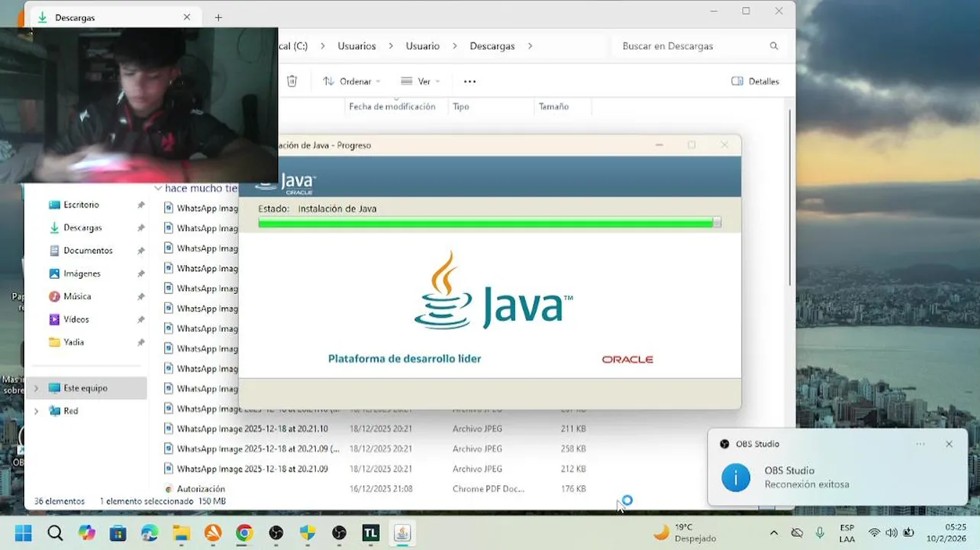
Task: Open Microsoft Store from the taskbar
Action: pyautogui.click(x=118, y=532)
